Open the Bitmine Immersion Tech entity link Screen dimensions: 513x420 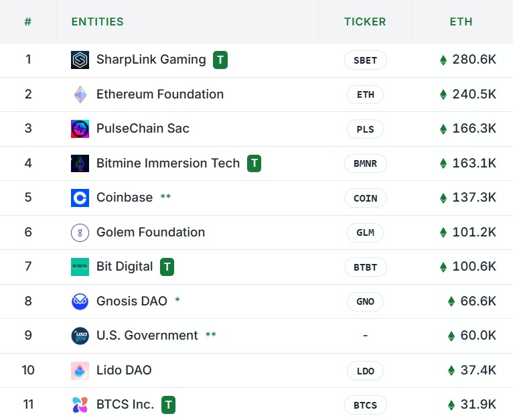point(168,163)
